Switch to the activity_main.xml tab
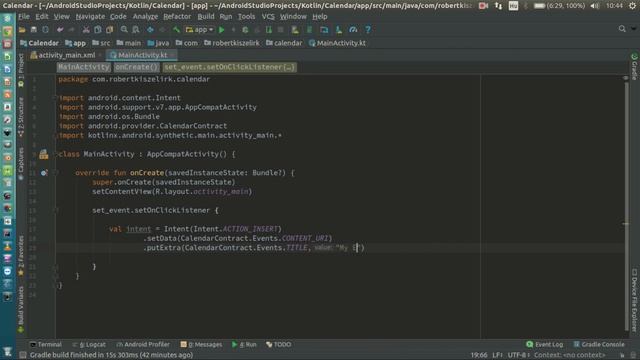The image size is (640, 360). [x=66, y=55]
